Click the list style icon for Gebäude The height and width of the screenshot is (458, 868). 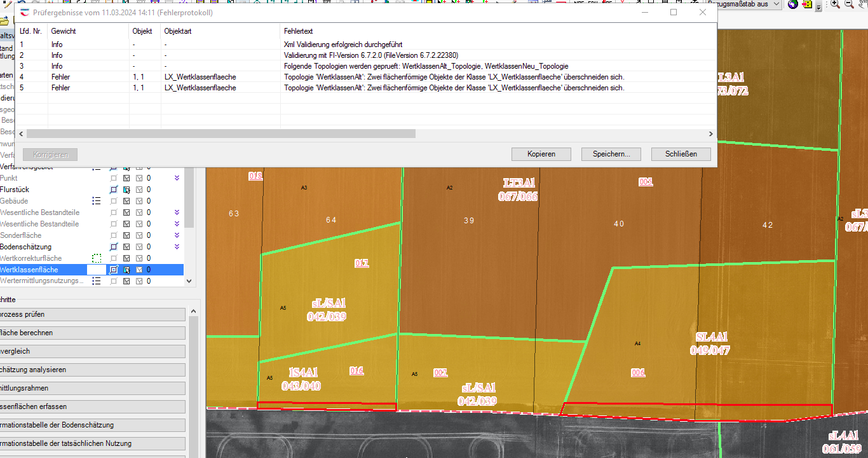97,201
